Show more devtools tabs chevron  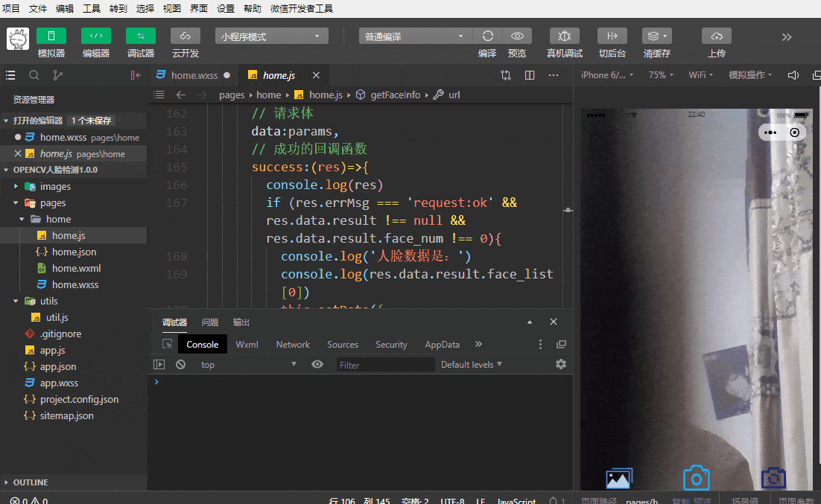coord(478,345)
